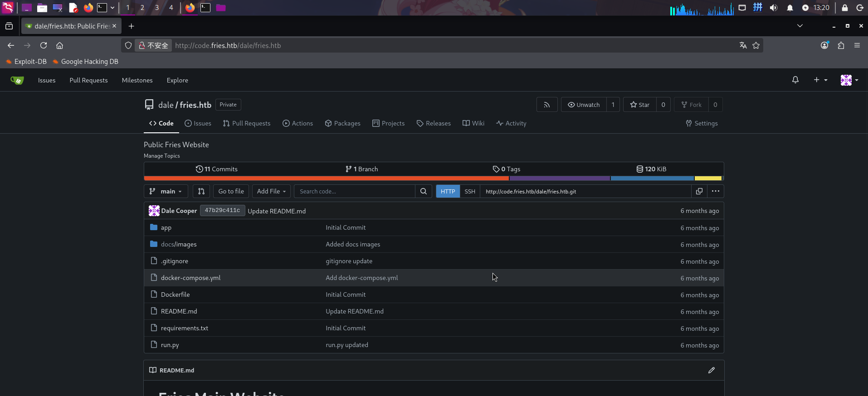Image resolution: width=868 pixels, height=396 pixels.
Task: Click the lock screen icon
Action: click(845, 8)
